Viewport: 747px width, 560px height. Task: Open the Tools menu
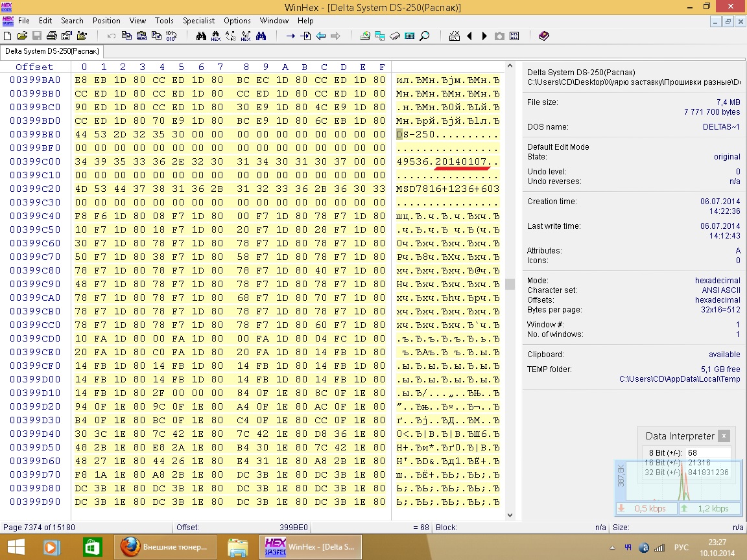click(x=164, y=21)
